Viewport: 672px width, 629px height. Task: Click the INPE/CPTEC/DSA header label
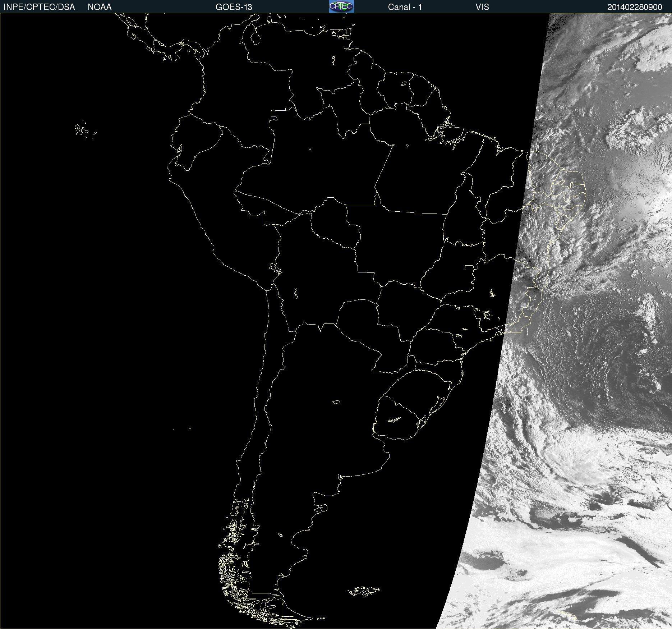click(x=39, y=7)
